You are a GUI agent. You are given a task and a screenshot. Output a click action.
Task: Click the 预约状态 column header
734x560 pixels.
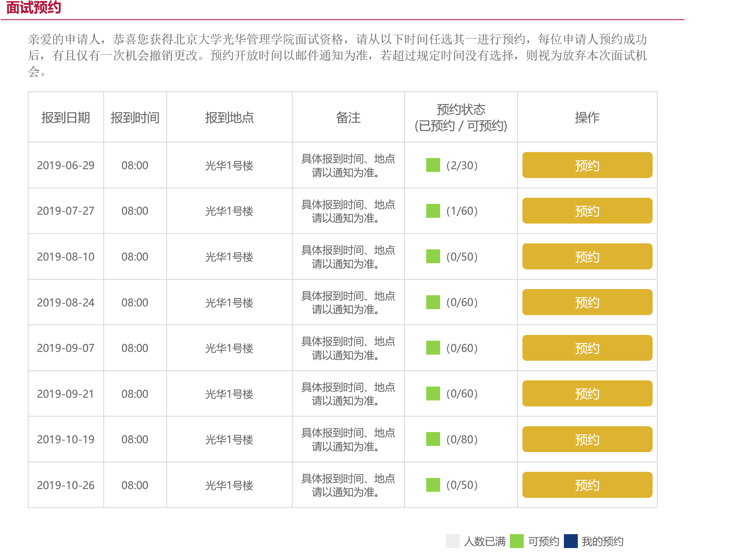click(461, 118)
